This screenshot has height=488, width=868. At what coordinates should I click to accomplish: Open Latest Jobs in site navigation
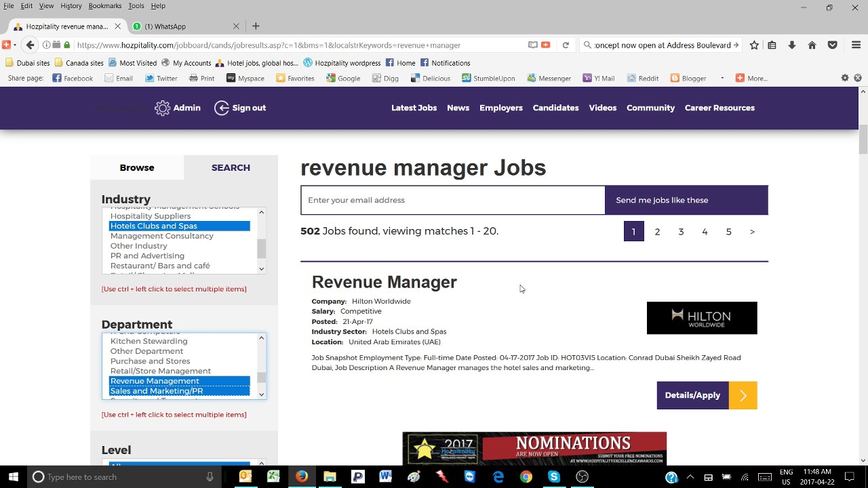(x=414, y=108)
